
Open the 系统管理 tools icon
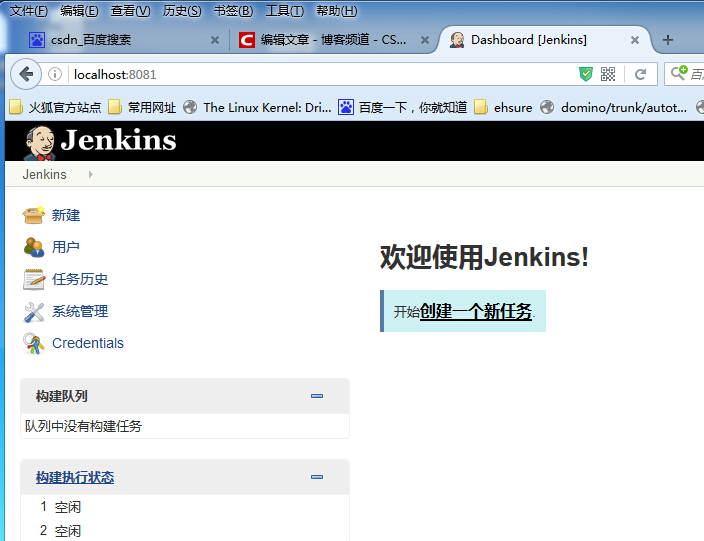coord(34,312)
